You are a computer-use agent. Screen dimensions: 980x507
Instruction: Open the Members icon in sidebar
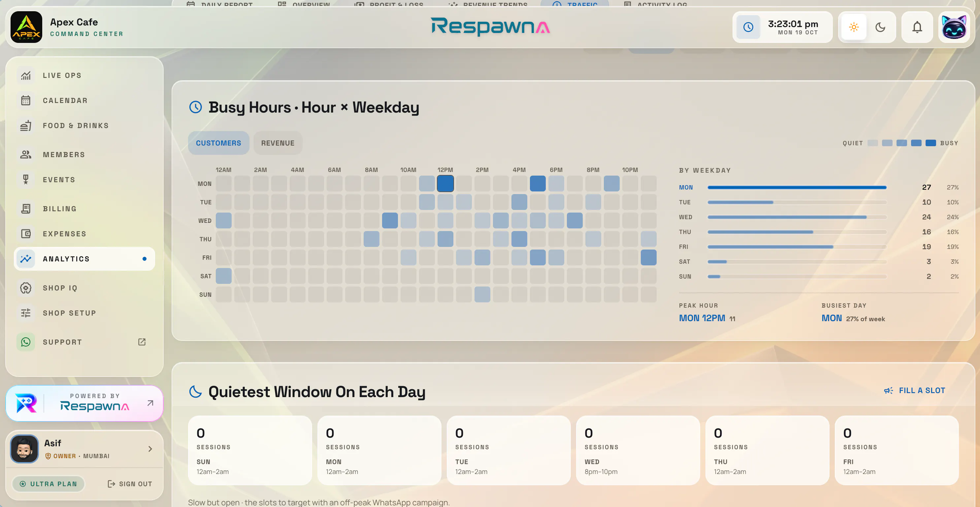(26, 154)
